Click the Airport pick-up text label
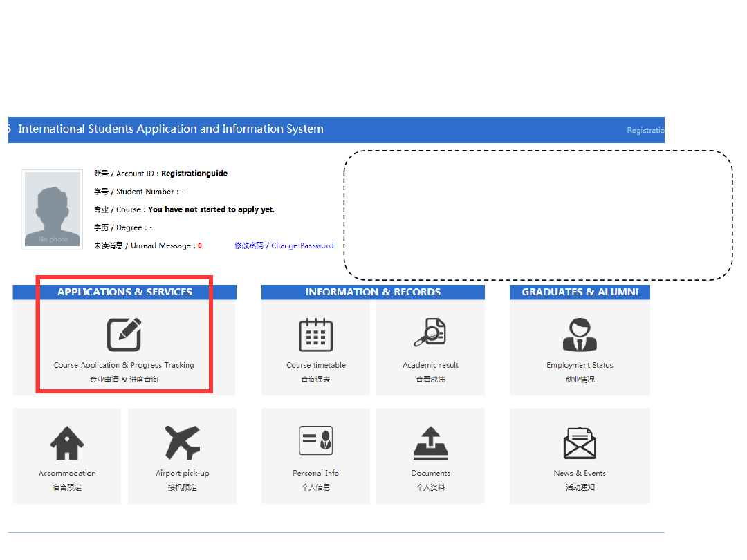747x560 pixels. (x=183, y=474)
